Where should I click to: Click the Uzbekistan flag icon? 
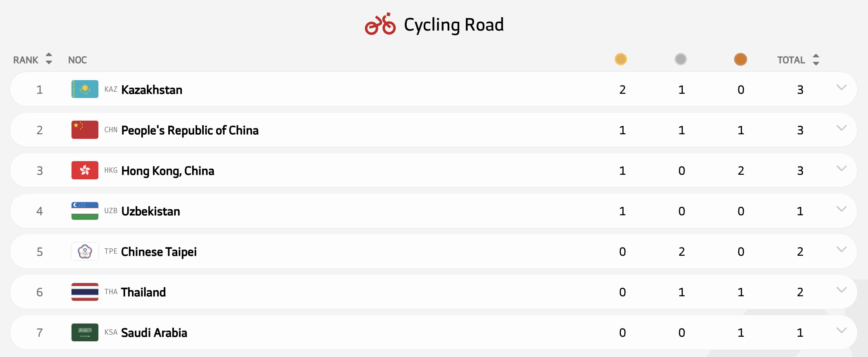[x=85, y=211]
